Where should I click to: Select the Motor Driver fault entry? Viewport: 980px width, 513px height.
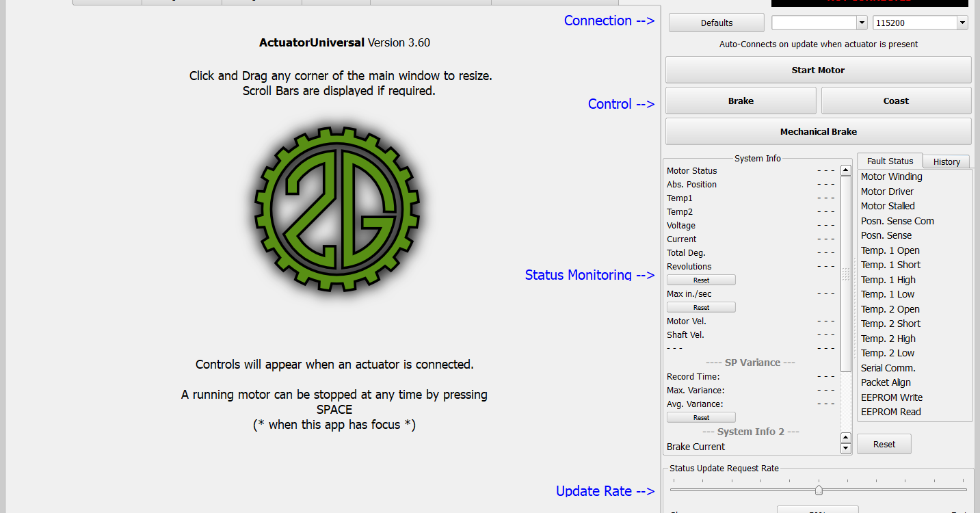pyautogui.click(x=887, y=192)
